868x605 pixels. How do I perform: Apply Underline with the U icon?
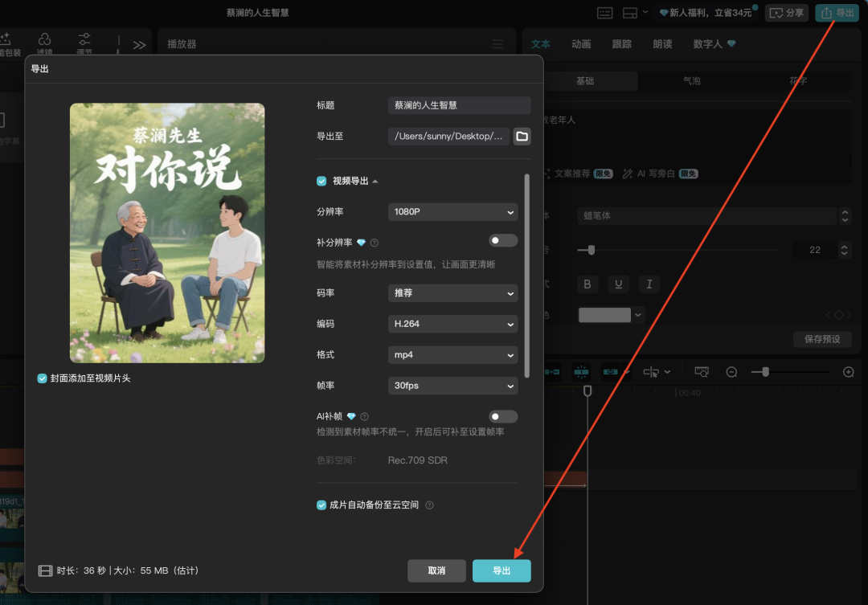click(617, 284)
